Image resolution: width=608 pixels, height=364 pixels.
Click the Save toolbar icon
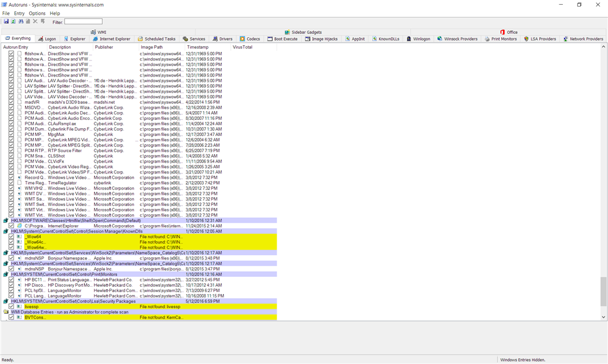click(6, 21)
